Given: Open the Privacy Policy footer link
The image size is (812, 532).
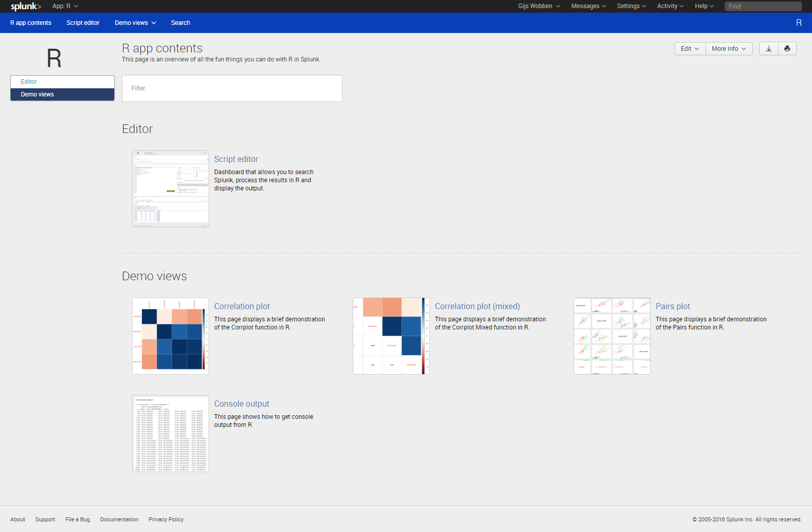Looking at the screenshot, I should click(166, 519).
